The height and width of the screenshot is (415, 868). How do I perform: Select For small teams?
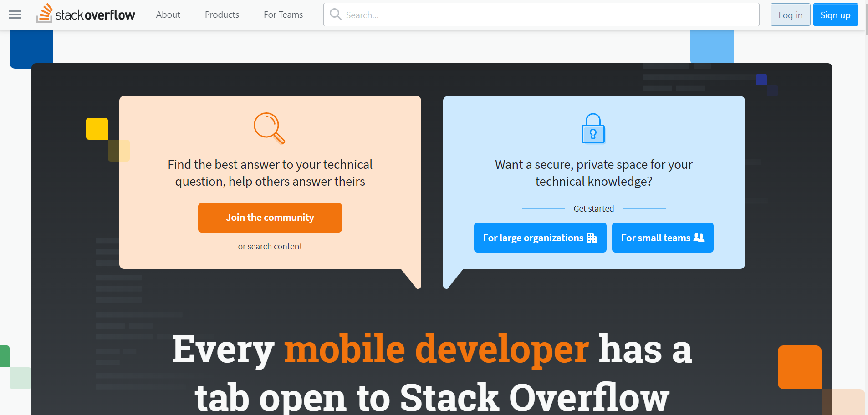(662, 237)
